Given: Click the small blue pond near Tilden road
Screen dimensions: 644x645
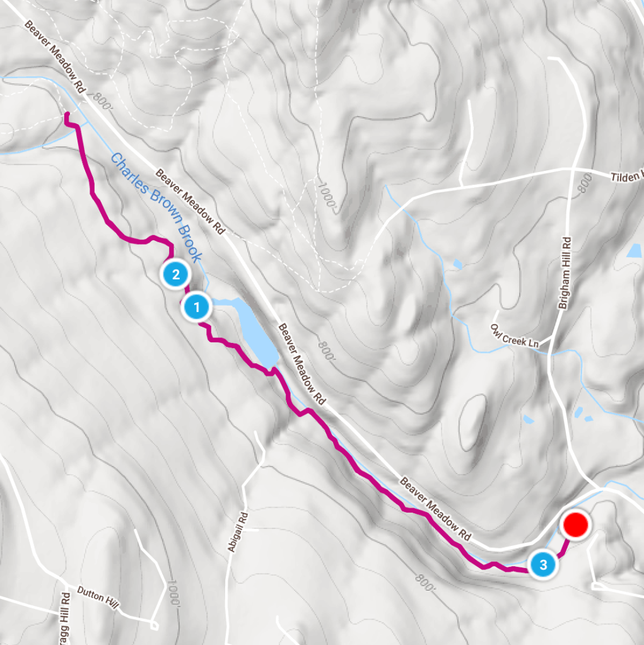Looking at the screenshot, I should (457, 264).
